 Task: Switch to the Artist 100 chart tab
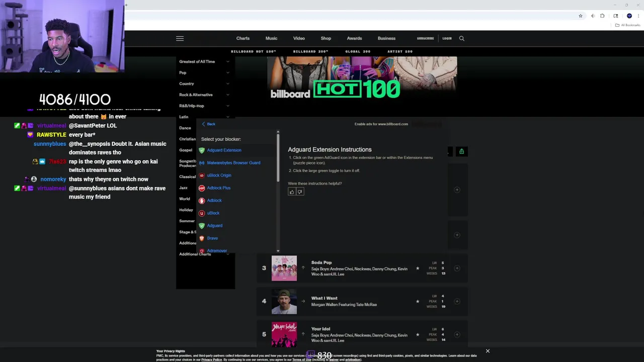[400, 51]
